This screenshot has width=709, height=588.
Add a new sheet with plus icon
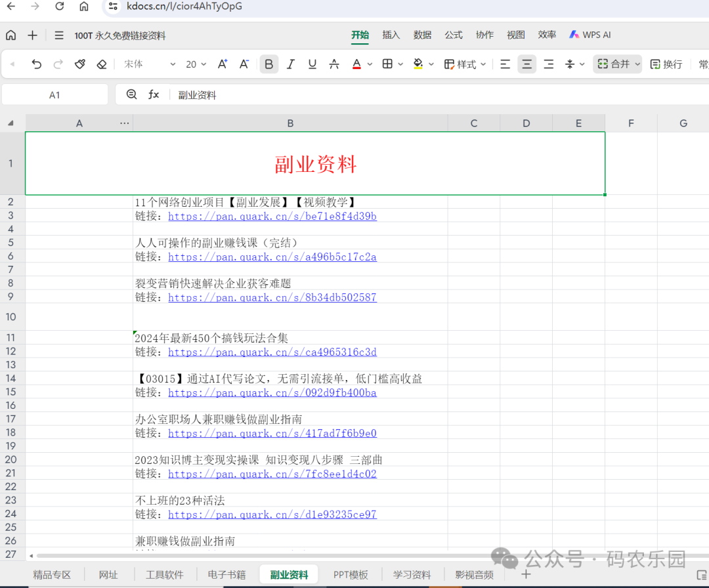click(526, 574)
